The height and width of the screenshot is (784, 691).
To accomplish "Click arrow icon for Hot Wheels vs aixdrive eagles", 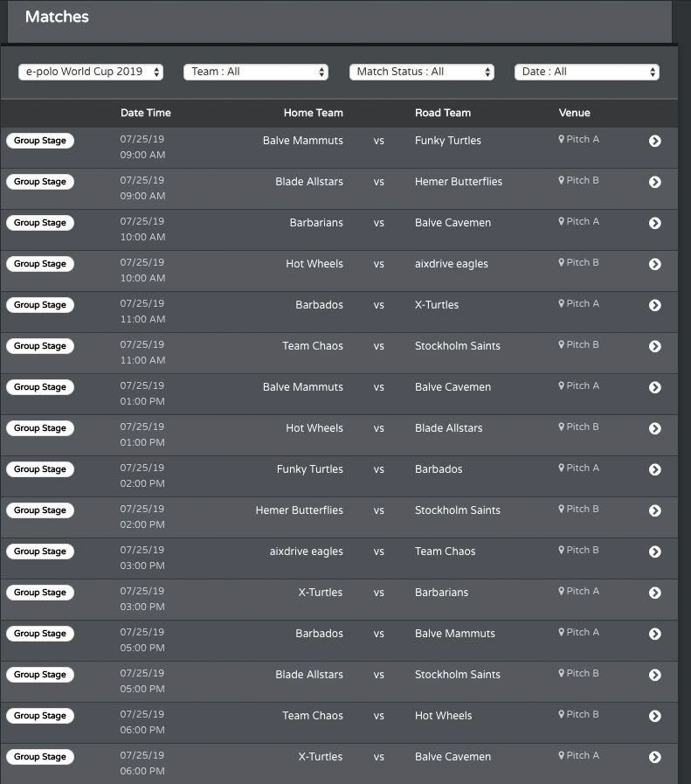I will [x=655, y=264].
